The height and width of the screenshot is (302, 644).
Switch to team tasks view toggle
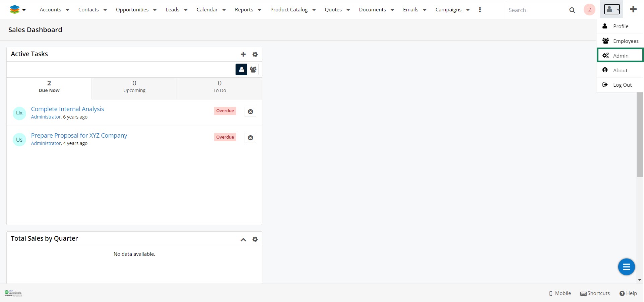[253, 70]
